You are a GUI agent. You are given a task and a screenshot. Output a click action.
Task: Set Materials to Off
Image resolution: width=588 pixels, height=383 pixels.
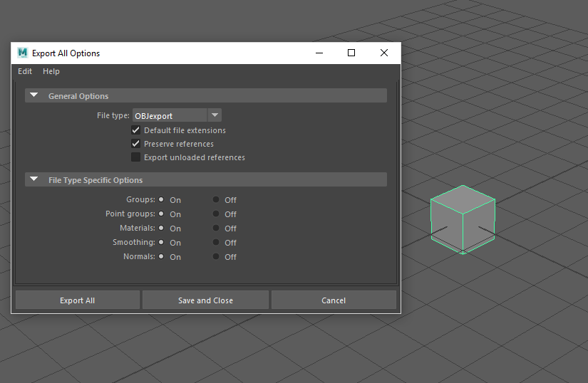[x=216, y=228]
